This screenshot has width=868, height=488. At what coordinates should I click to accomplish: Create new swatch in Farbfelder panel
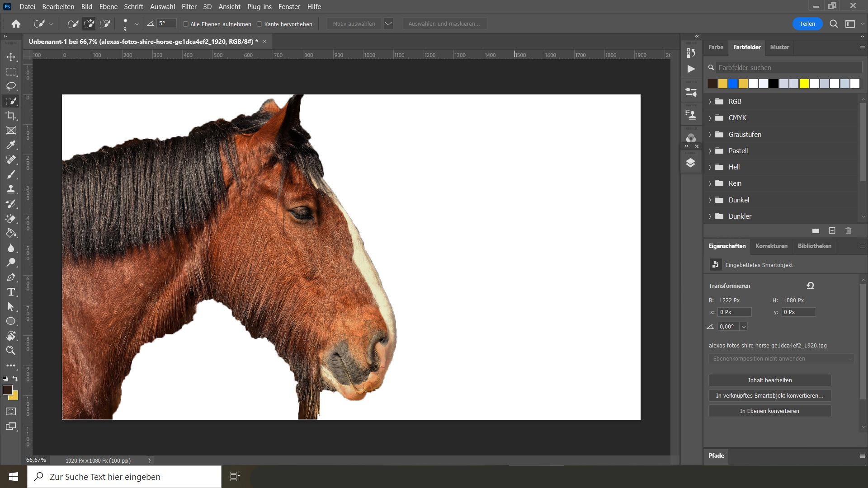[832, 230]
